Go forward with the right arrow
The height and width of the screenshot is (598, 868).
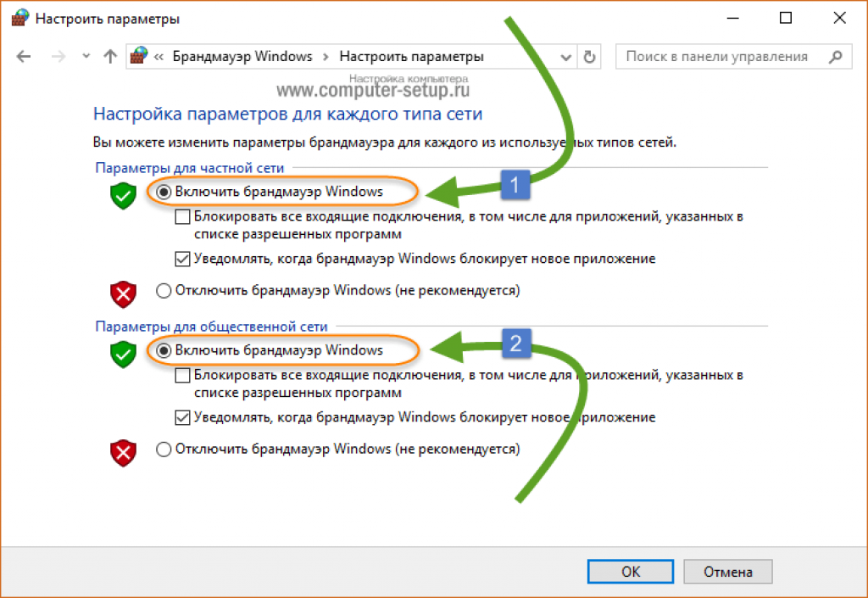click(x=58, y=57)
